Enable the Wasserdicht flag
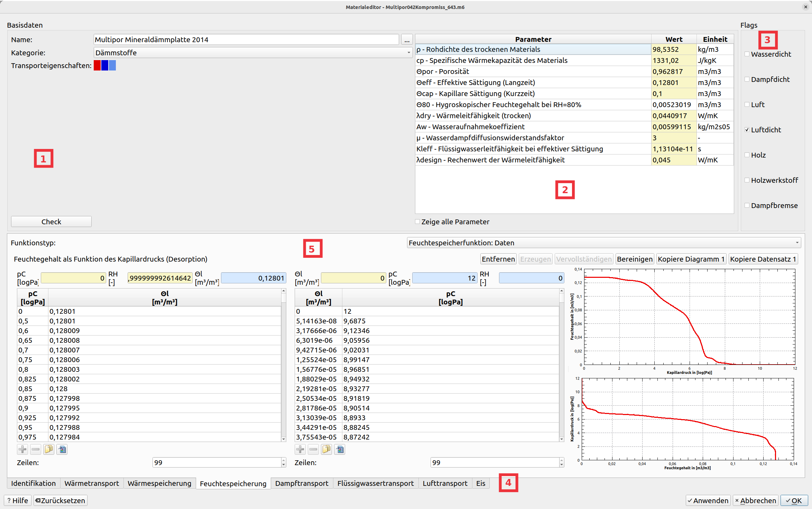Screen dimensions: 812x509 pyautogui.click(x=747, y=54)
